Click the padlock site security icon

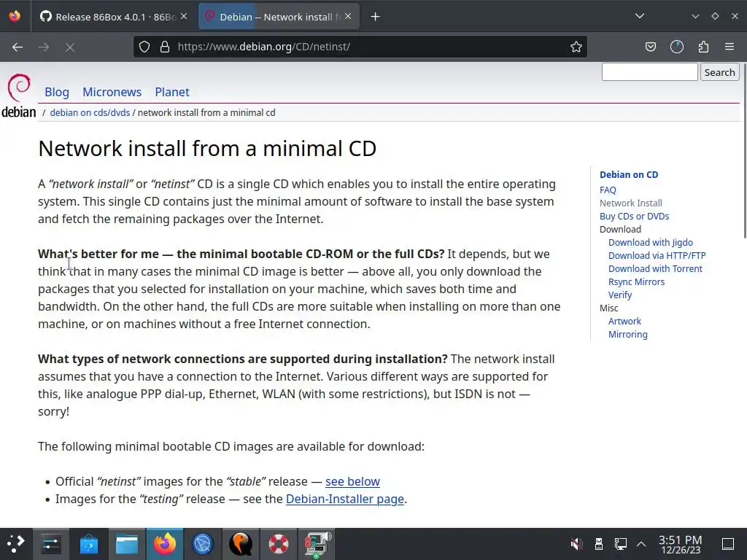pyautogui.click(x=165, y=47)
